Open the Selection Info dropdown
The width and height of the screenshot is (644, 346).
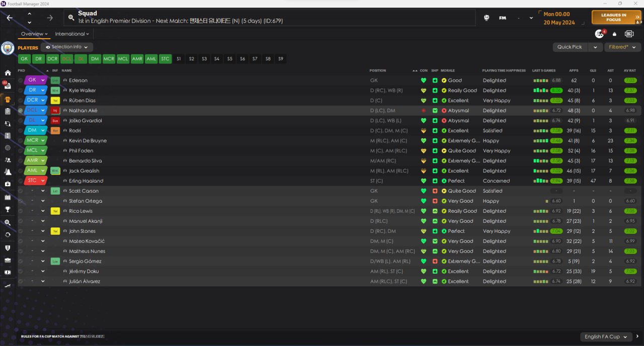(x=66, y=47)
